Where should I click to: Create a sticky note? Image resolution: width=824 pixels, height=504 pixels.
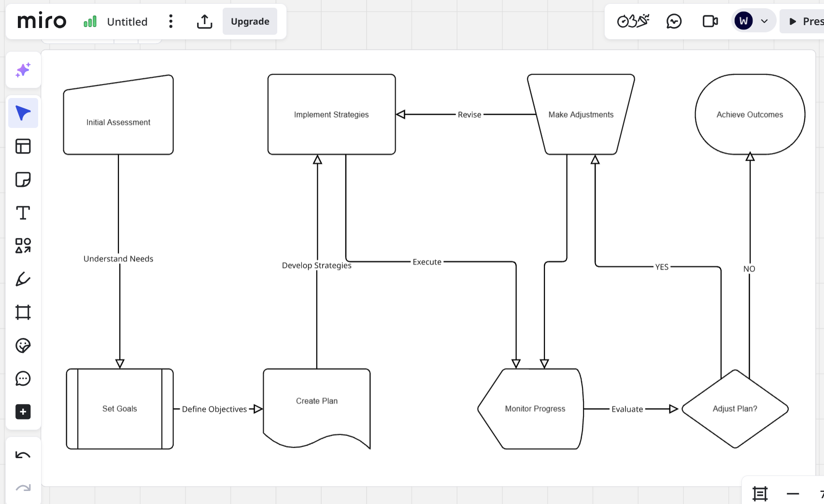[x=23, y=179]
